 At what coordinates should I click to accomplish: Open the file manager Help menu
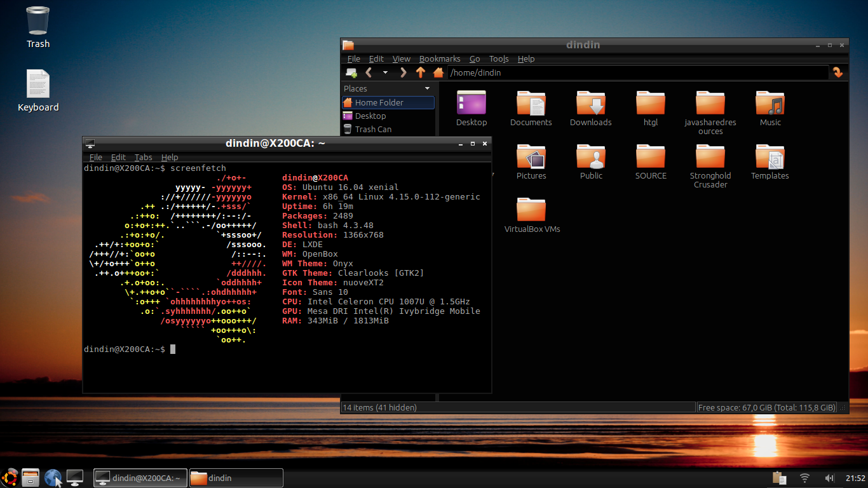click(x=526, y=58)
